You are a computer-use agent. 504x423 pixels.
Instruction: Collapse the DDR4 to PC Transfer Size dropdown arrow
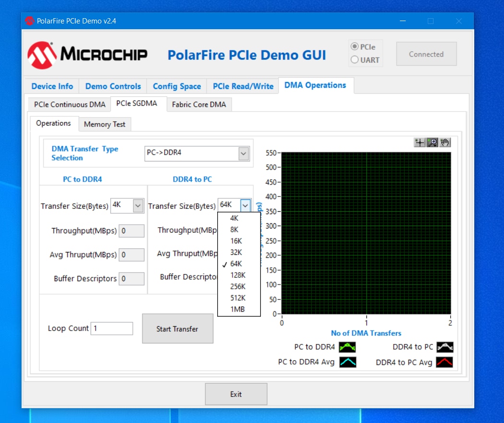(246, 205)
